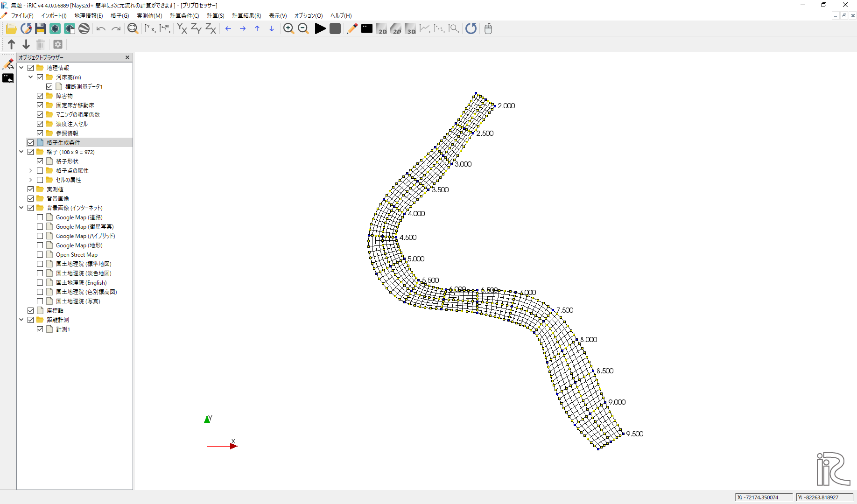The image size is (857, 504).
Task: Click the blue move down arrow
Action: tap(272, 29)
